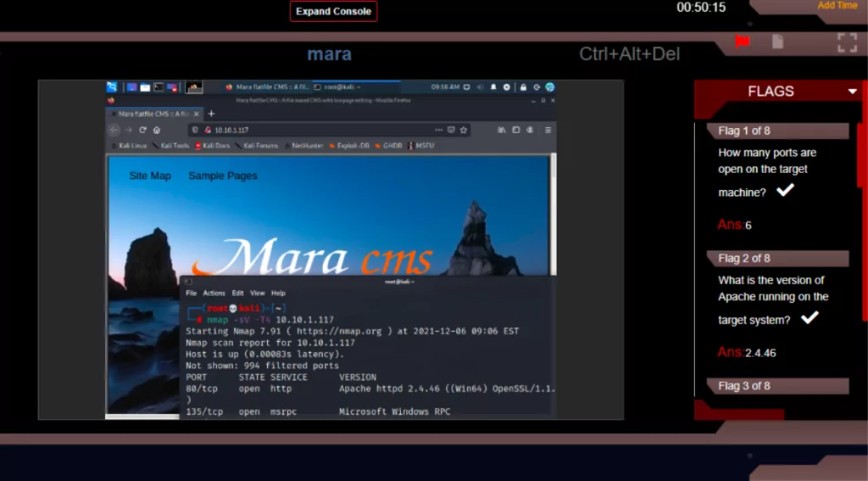The height and width of the screenshot is (481, 868).
Task: Click the 80/tcp open http row
Action: [370, 389]
